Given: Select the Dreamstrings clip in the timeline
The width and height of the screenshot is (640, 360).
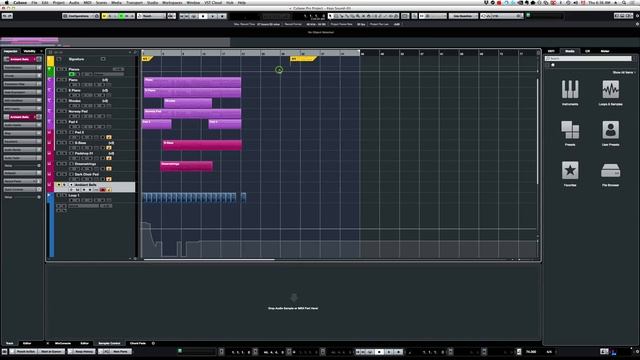Looking at the screenshot, I should 186,166.
